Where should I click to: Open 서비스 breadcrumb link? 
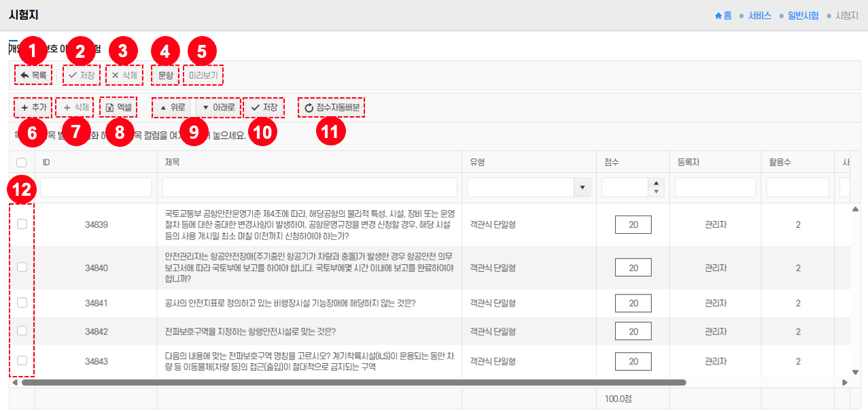(x=759, y=15)
